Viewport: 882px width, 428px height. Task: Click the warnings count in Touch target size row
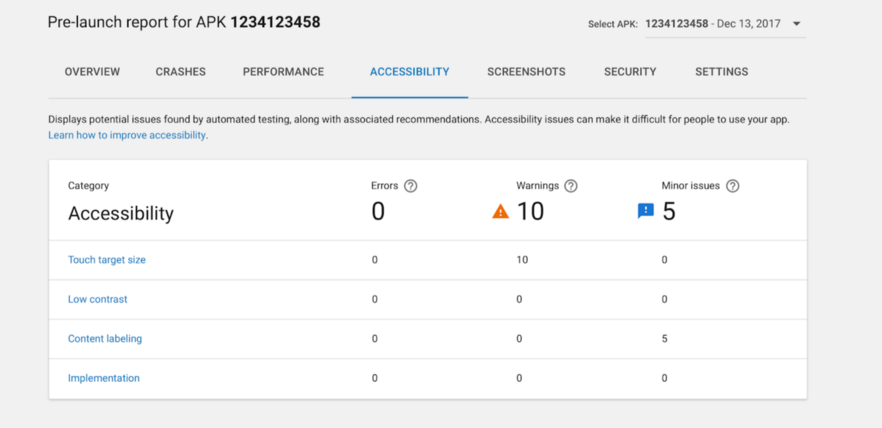point(522,260)
